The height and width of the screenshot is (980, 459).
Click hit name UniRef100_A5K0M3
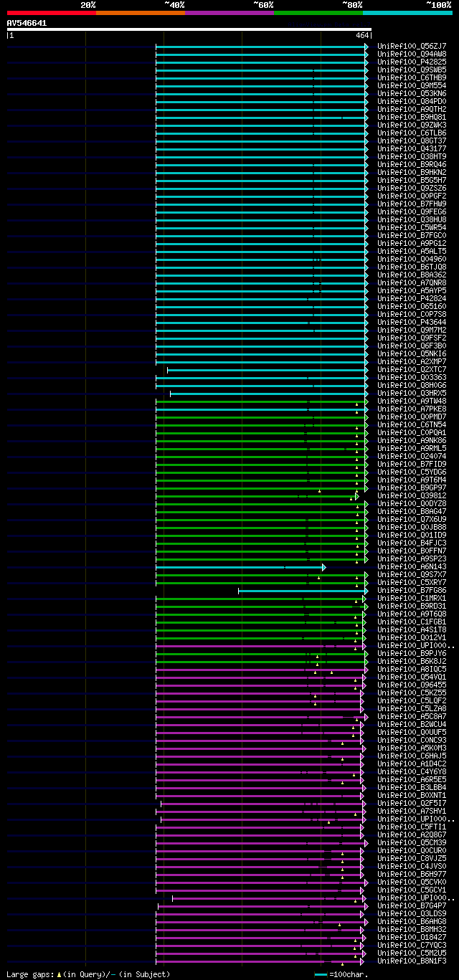[412, 748]
